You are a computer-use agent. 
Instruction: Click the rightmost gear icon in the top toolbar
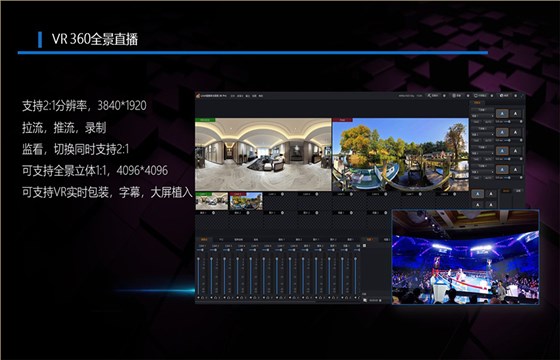[515, 96]
